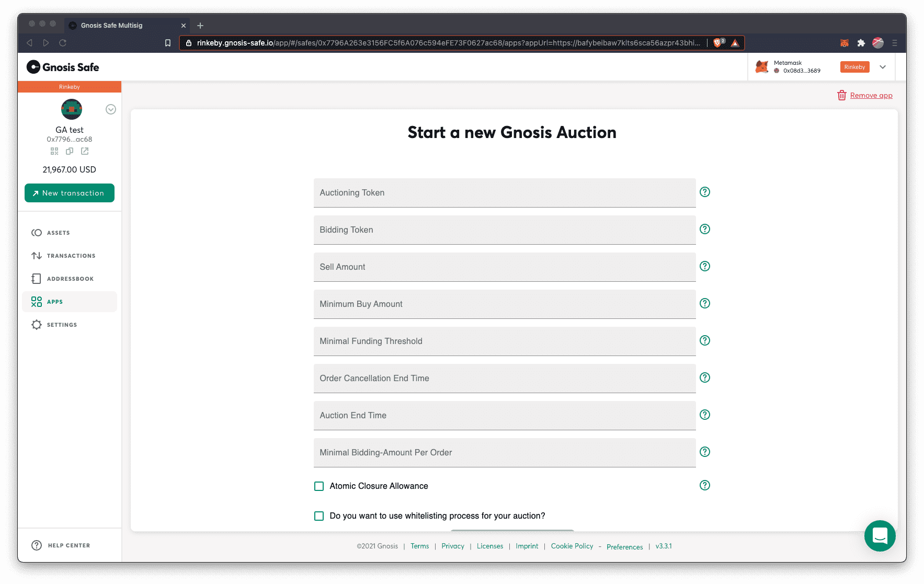Open a new browser tab

(x=200, y=25)
